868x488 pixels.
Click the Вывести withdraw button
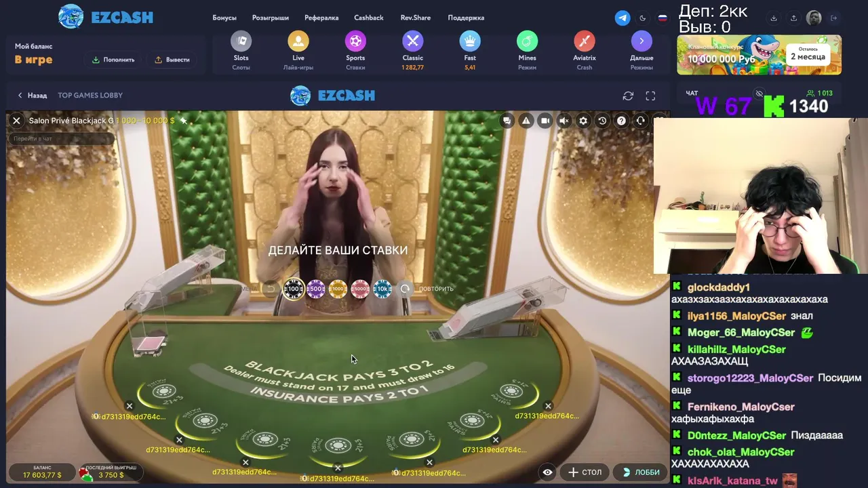[x=172, y=60]
